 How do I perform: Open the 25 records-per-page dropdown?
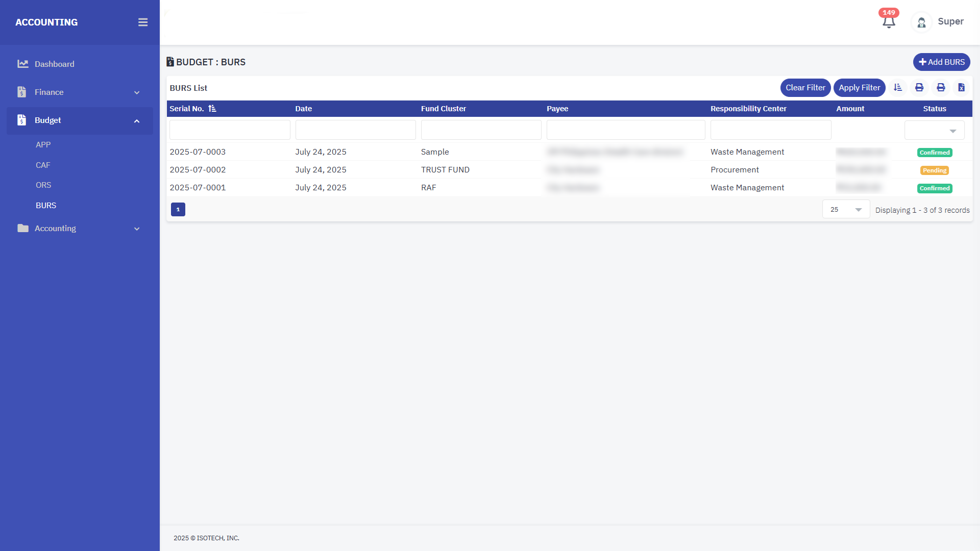[846, 209]
